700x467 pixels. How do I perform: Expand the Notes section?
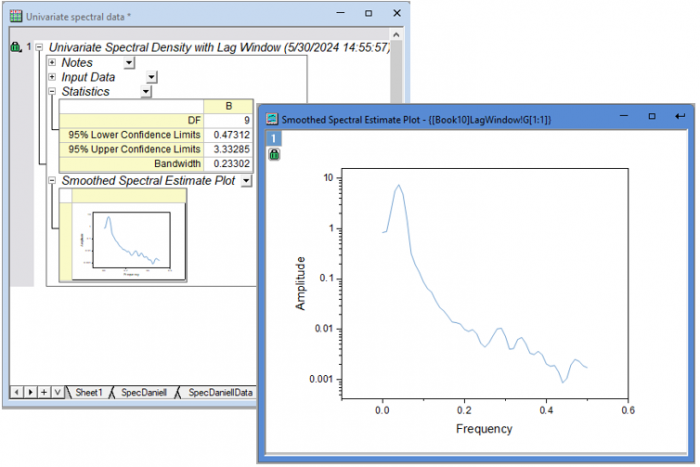click(52, 62)
